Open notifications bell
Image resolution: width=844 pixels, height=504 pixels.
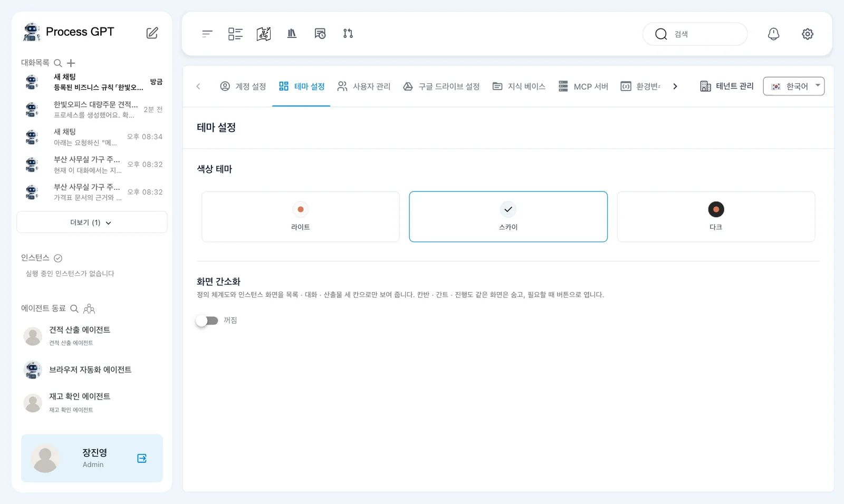[x=773, y=34]
